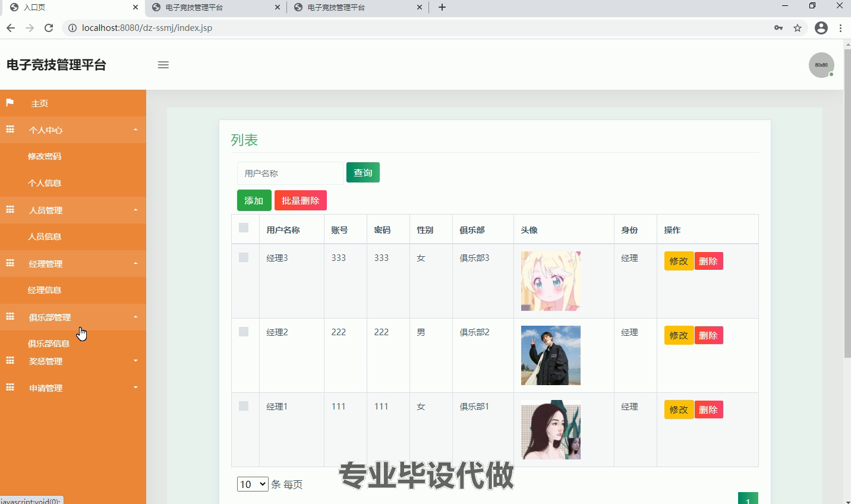Screen dimensions: 851x504
Task: Click grid icon next to 个人中心
Action: click(10, 129)
